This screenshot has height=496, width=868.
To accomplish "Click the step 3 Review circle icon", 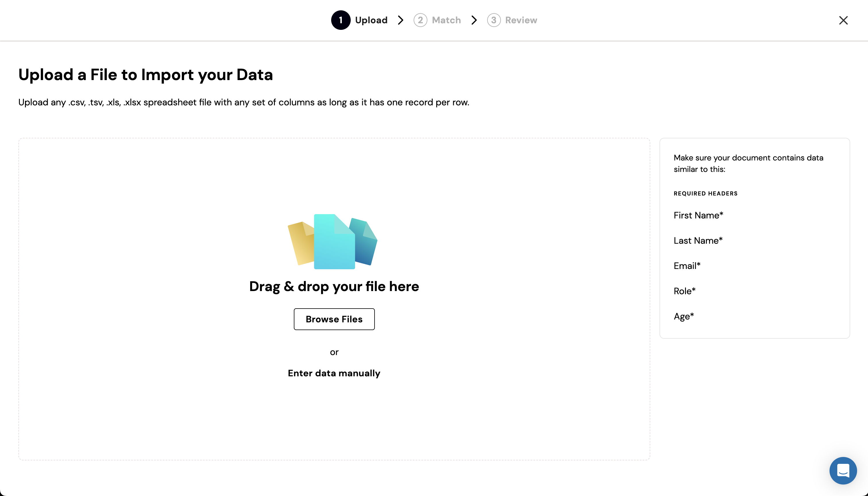I will pyautogui.click(x=494, y=20).
